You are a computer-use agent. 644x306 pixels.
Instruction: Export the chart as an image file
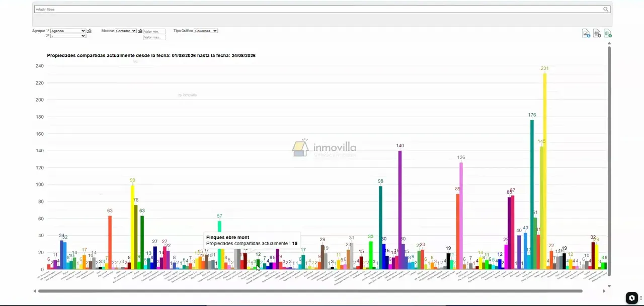tap(586, 33)
